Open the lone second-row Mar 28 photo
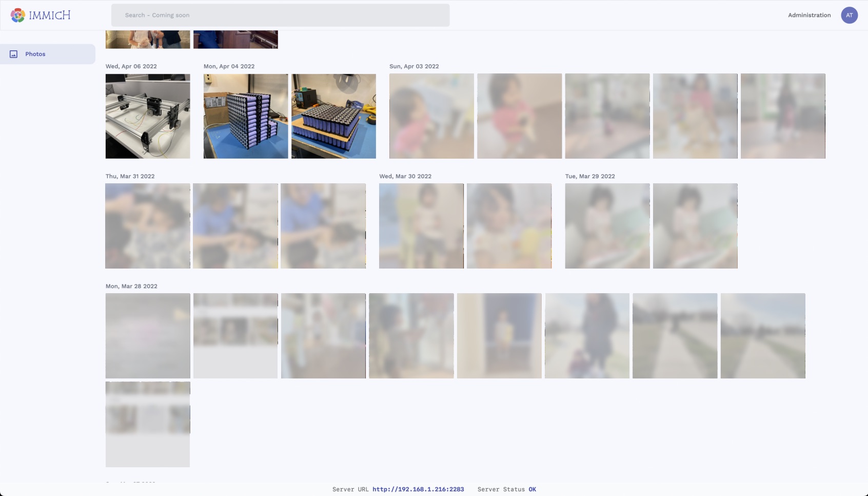868x496 pixels. click(x=148, y=424)
